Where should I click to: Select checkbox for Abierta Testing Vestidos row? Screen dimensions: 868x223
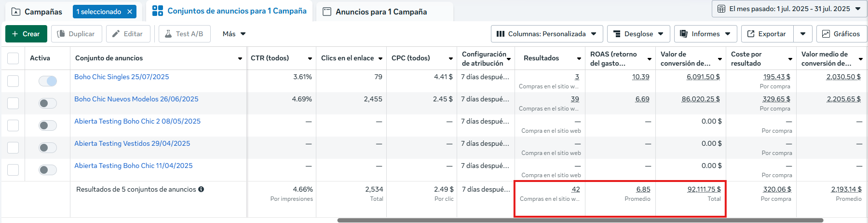pos(13,148)
